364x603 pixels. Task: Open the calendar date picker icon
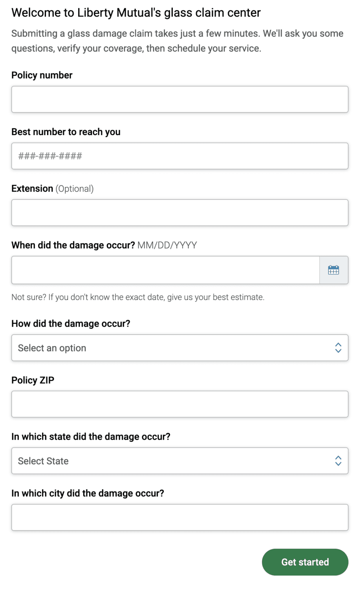pos(333,270)
